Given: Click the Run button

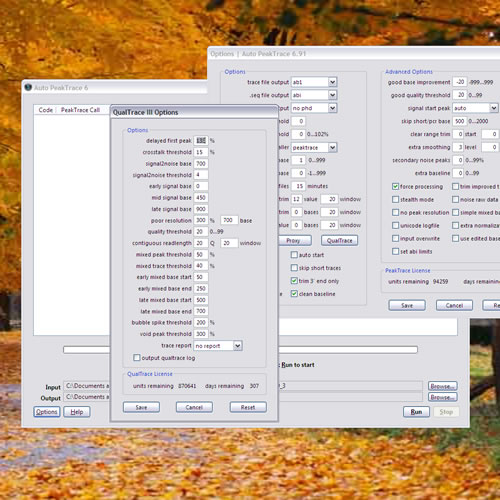Looking at the screenshot, I should 416,412.
